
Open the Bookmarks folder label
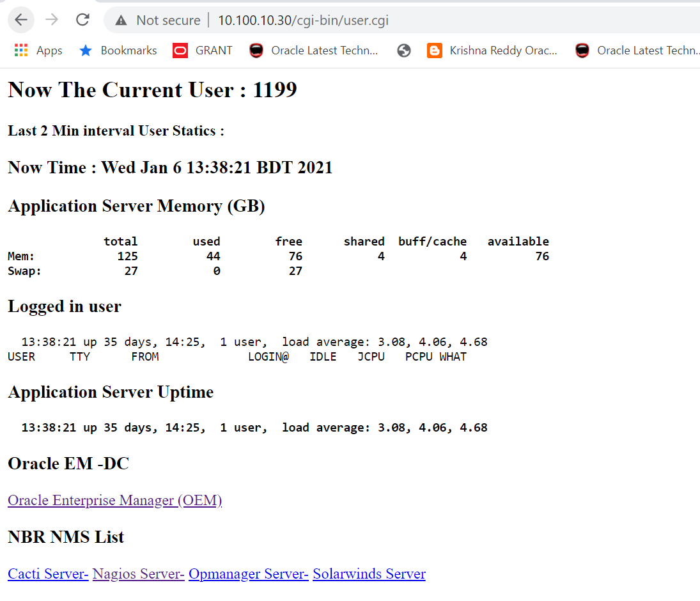(x=128, y=51)
